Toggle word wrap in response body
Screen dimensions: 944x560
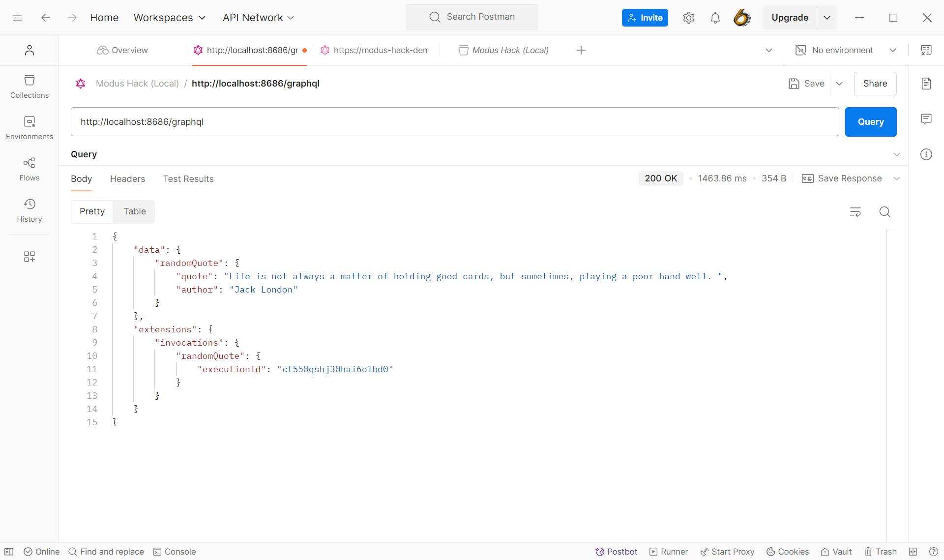855,212
